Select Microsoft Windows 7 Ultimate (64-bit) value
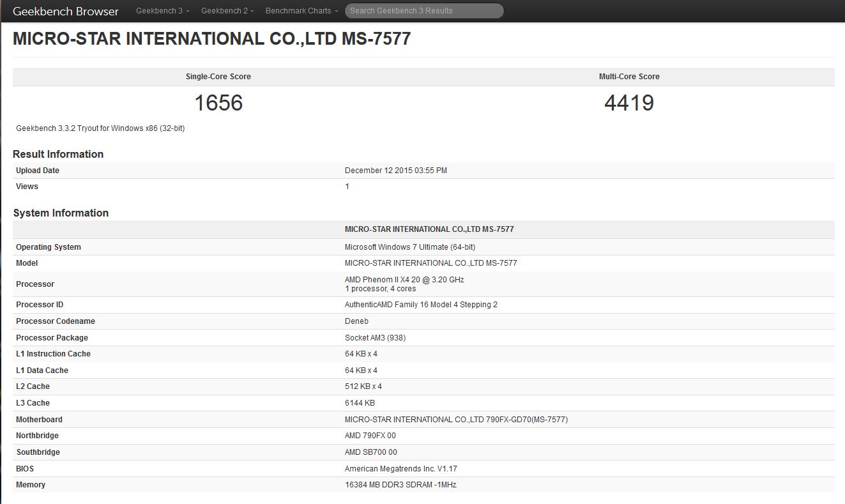The height and width of the screenshot is (504, 845). [x=410, y=247]
